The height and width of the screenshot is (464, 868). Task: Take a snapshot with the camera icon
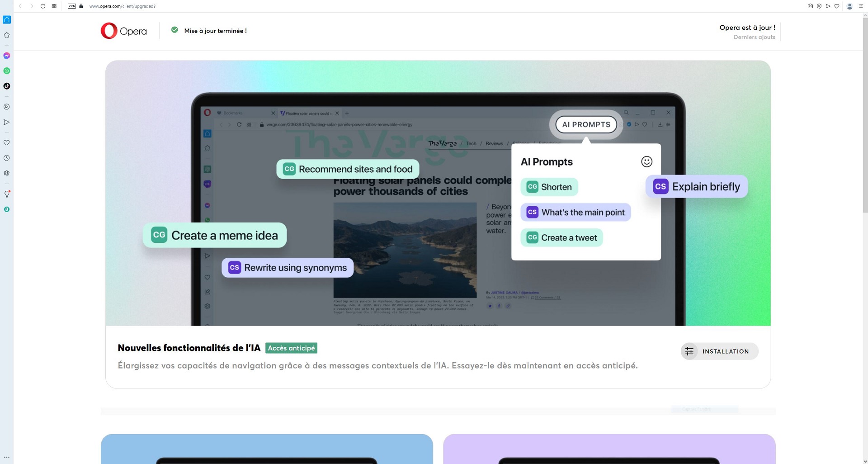pos(810,6)
